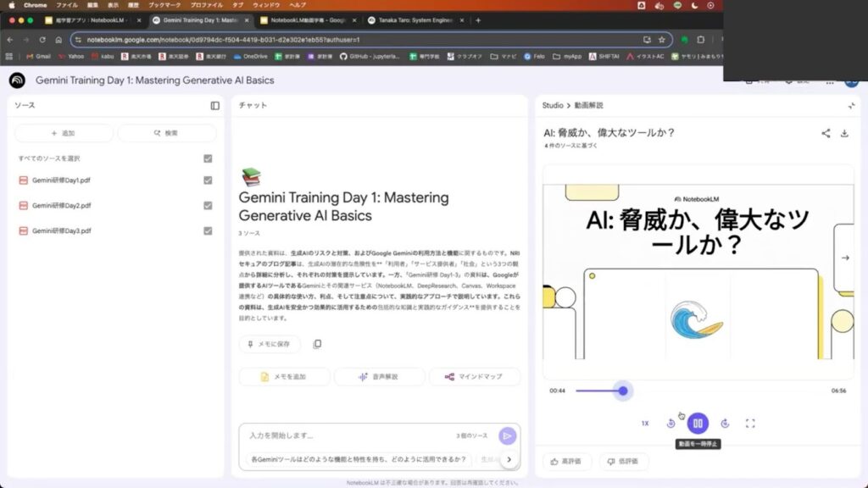Rewind the video with the skip-back icon
Image resolution: width=868 pixels, height=488 pixels.
671,423
